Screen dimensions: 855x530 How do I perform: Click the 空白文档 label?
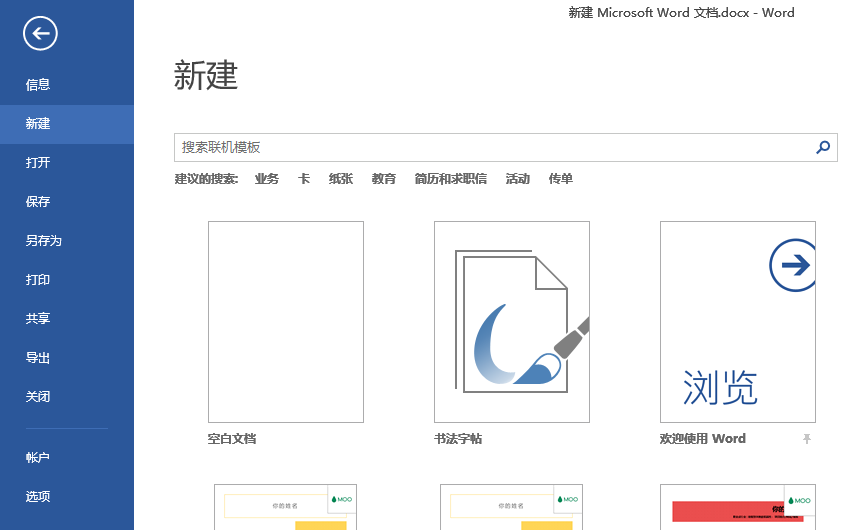[232, 439]
